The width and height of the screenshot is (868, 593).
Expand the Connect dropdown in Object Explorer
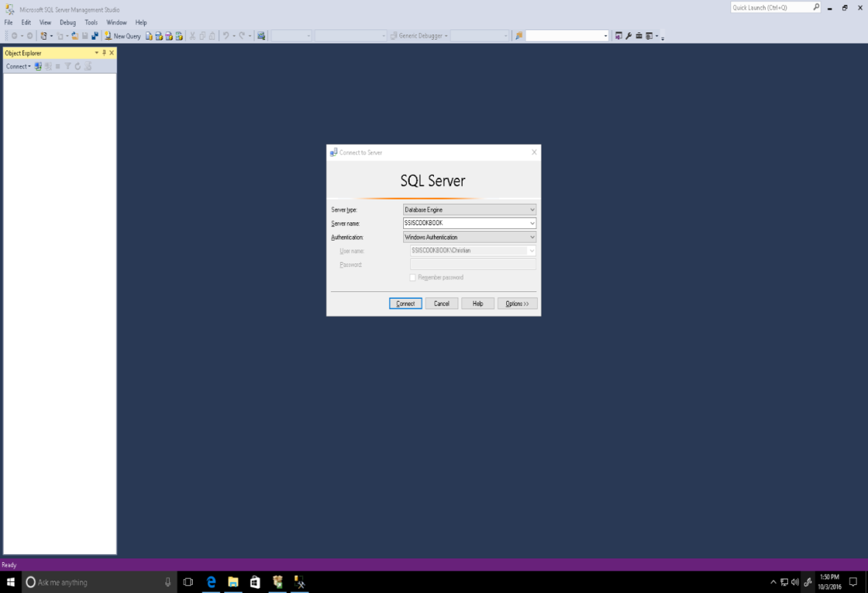point(18,66)
